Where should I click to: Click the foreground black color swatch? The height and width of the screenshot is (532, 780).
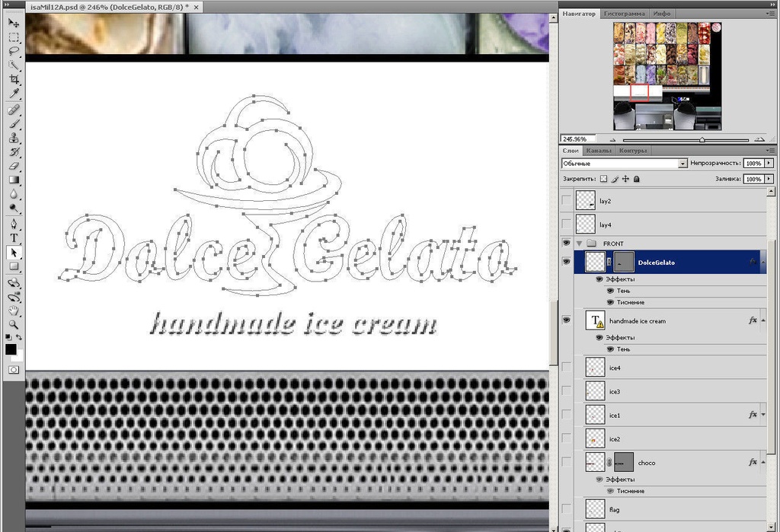click(11, 349)
